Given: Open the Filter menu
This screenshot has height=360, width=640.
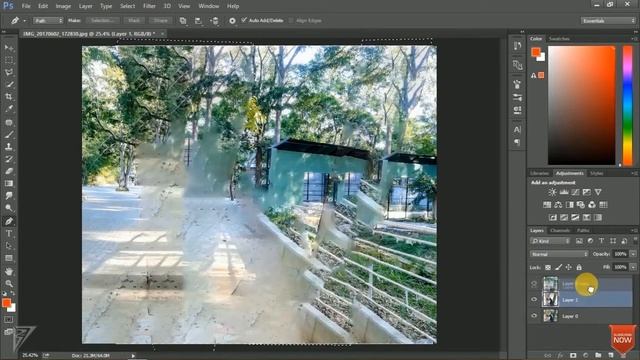Looking at the screenshot, I should click(x=149, y=6).
